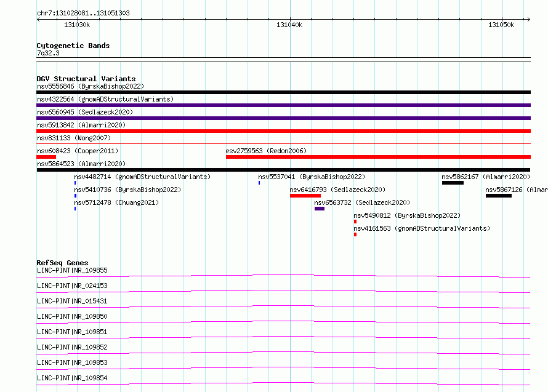The height and width of the screenshot is (392, 548).
Task: Click the 131030k ruler tick label
Action: tap(77, 25)
